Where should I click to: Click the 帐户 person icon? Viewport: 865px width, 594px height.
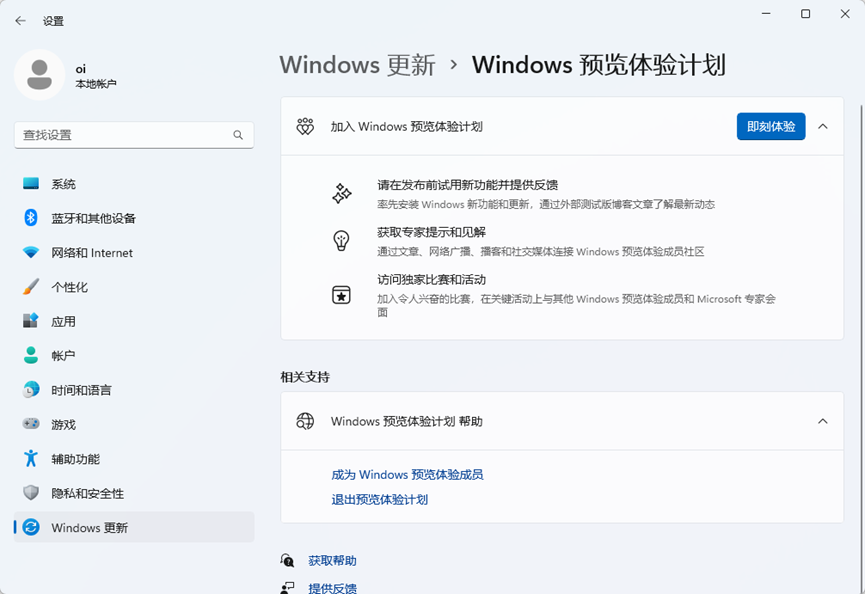coord(31,355)
